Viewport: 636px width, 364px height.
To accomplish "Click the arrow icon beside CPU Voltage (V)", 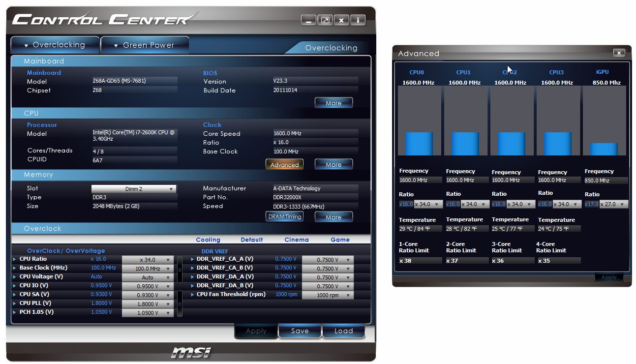I will [x=14, y=276].
